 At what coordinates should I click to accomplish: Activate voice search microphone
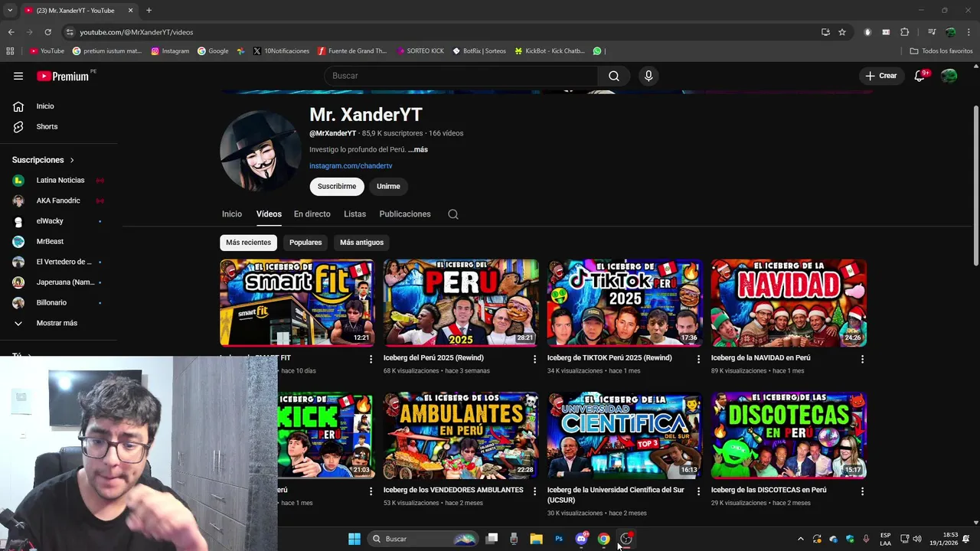point(648,76)
